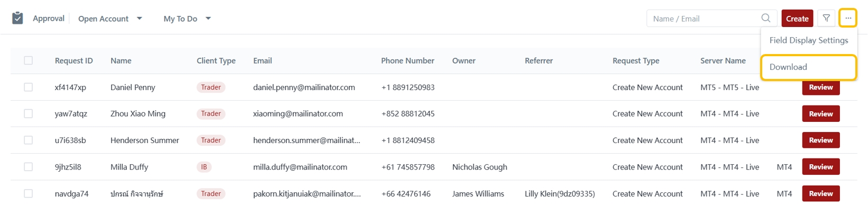Open the filter funnel icon
This screenshot has width=868, height=212.
pos(826,18)
